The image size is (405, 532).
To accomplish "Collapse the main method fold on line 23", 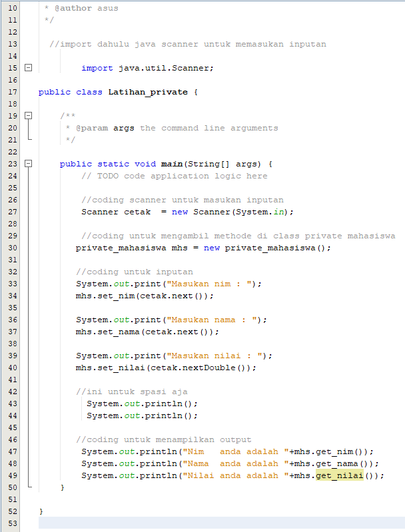I will coord(29,164).
